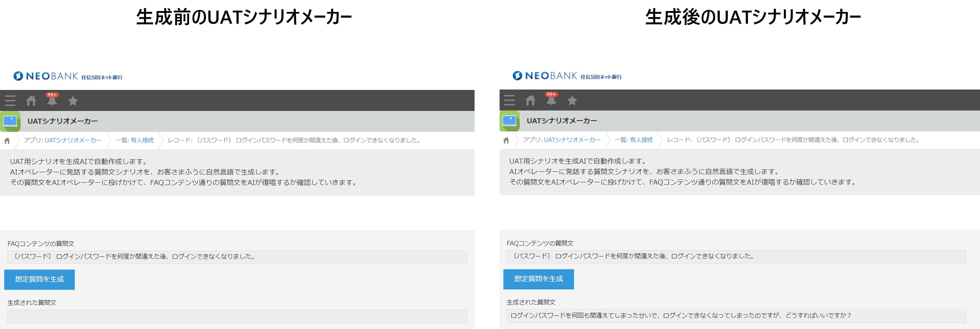This screenshot has height=329, width=980.
Task: Open notification bell in right screenshot
Action: 551,100
